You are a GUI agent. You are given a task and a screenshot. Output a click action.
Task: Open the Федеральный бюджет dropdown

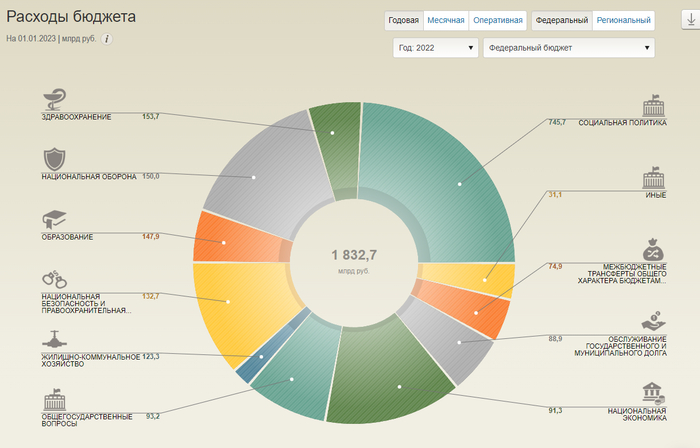point(569,48)
